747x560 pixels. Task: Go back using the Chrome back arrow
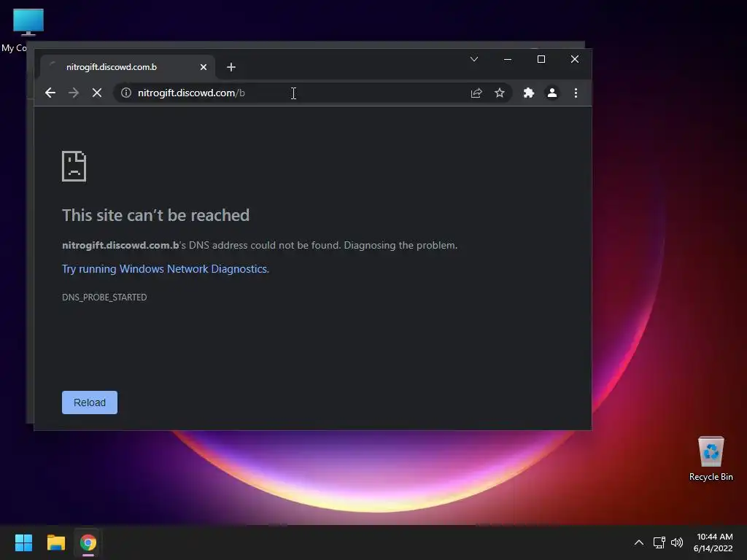(x=50, y=93)
